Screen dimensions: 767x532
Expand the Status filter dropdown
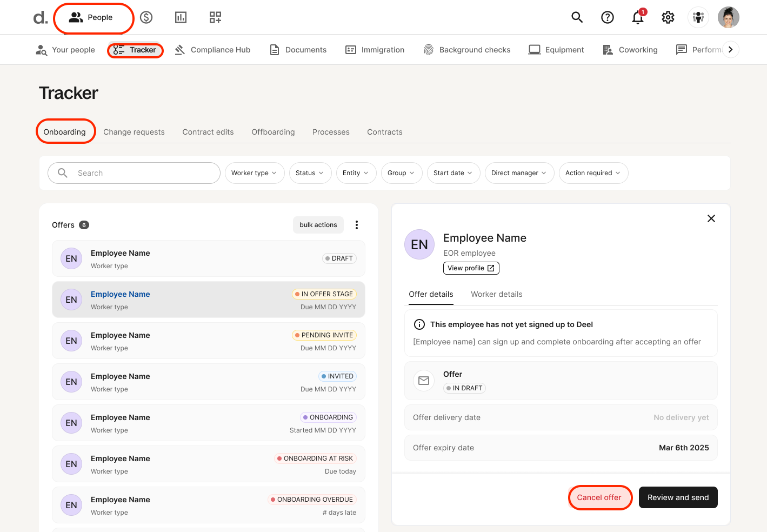pyautogui.click(x=310, y=173)
